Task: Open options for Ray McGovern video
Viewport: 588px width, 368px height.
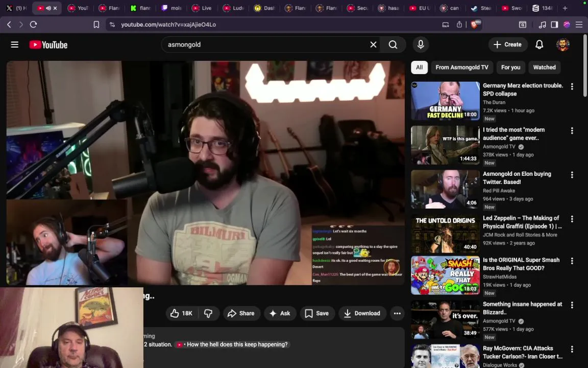Action: [572, 349]
